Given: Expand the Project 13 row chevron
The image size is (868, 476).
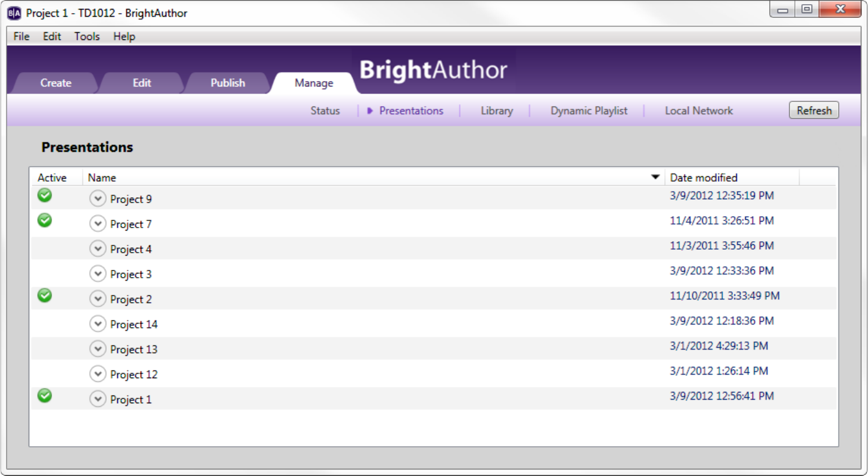Looking at the screenshot, I should tap(98, 349).
